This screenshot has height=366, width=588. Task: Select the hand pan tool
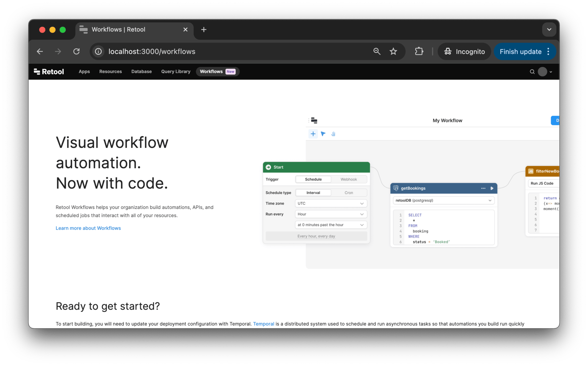point(333,134)
